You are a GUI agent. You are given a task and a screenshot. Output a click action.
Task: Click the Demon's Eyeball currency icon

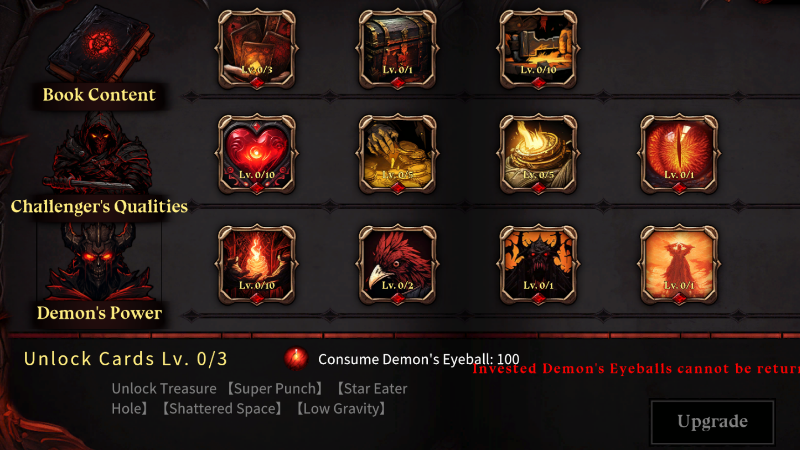tap(296, 359)
